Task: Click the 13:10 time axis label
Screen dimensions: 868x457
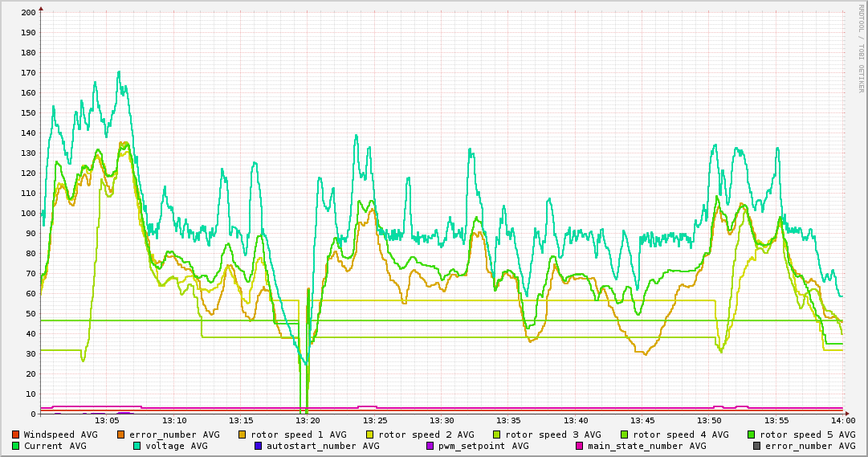Action: coord(175,421)
